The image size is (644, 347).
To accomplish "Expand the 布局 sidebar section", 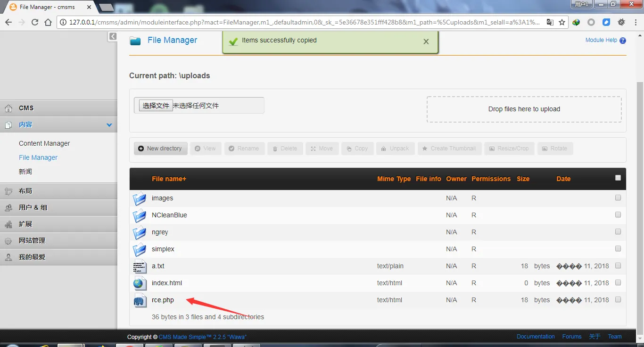I will (x=25, y=191).
